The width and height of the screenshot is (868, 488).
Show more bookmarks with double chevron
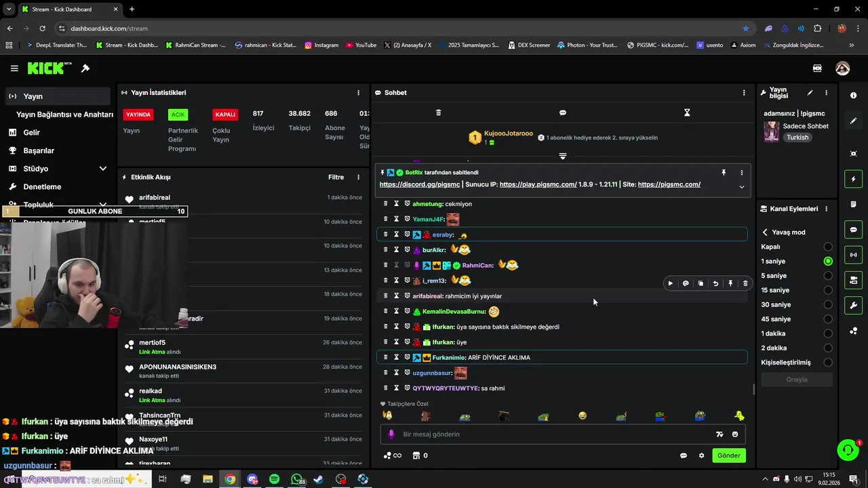(852, 45)
